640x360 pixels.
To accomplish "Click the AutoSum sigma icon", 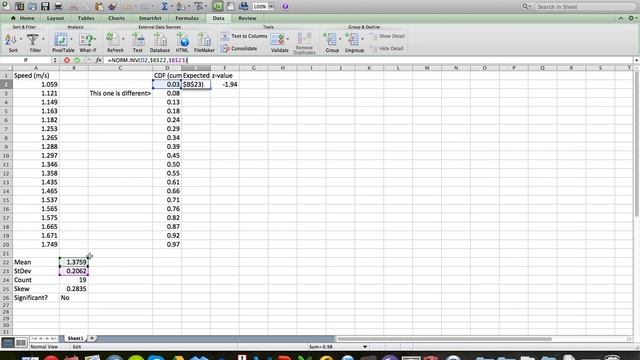I will (x=164, y=6).
